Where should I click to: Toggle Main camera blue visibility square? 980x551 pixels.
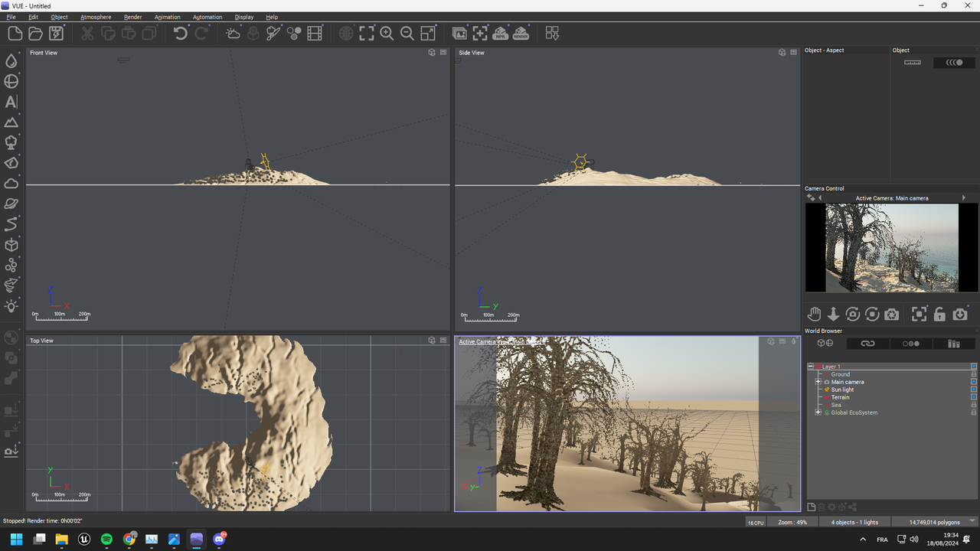[x=974, y=382]
